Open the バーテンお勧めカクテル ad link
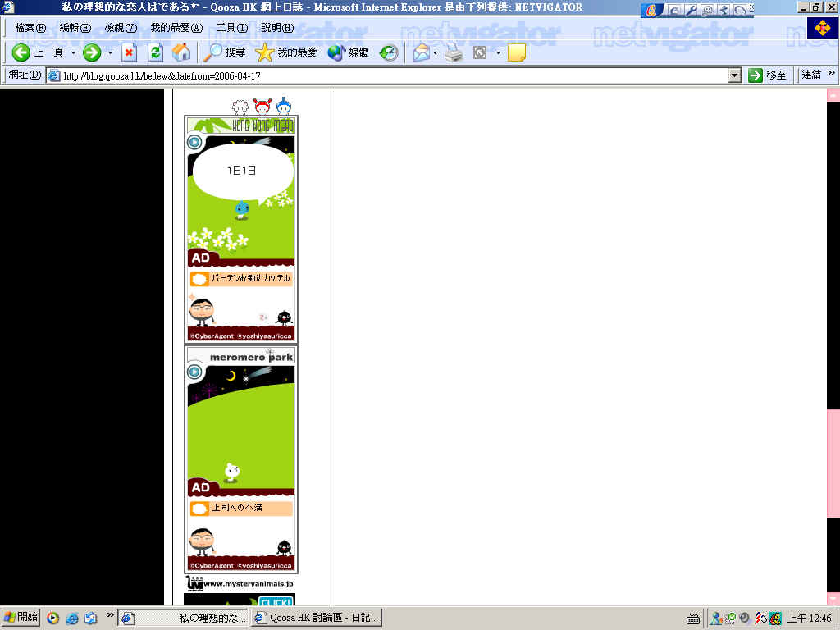 point(241,279)
